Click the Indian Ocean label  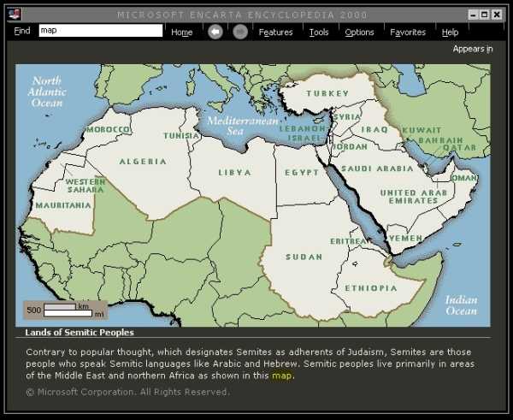point(461,305)
